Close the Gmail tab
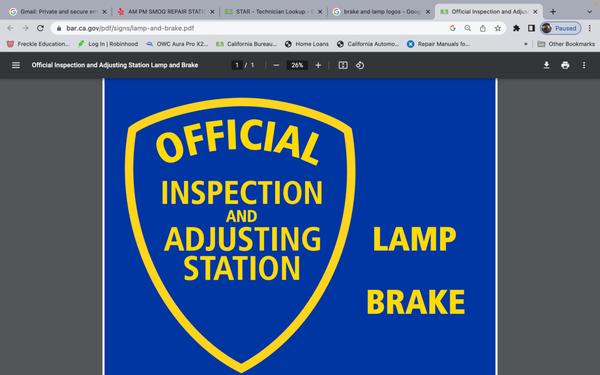 coord(104,12)
